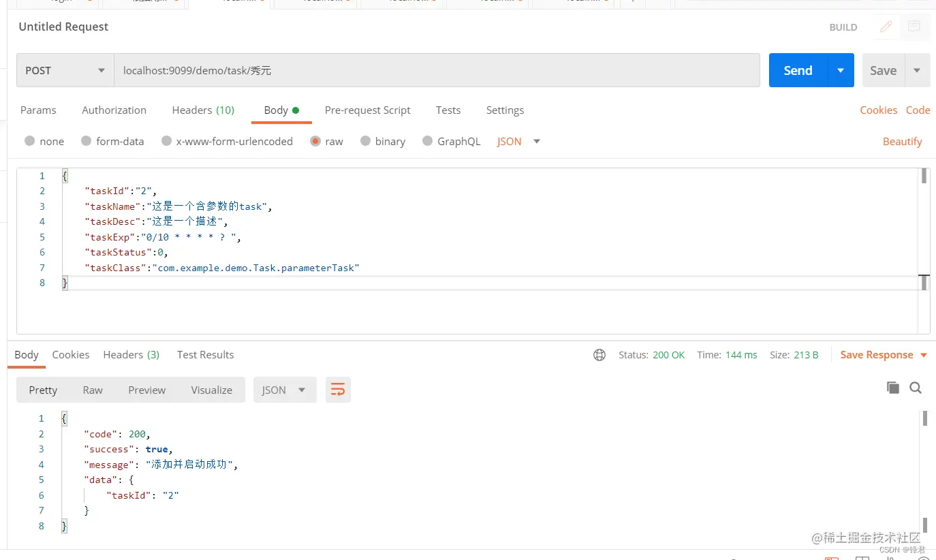Screen dimensions: 936x560
Task: Switch to the Params tab
Action: point(38,110)
